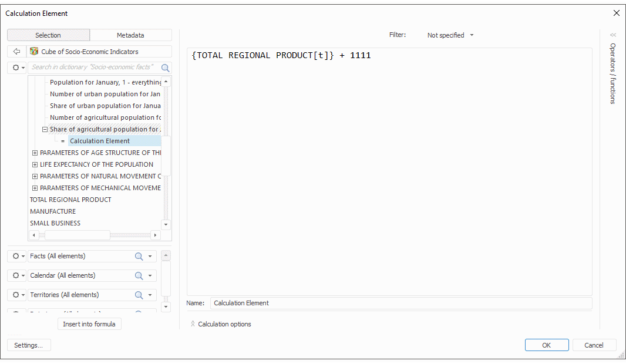Open selection options gear above the tree
Screen dimensions: 626x364
(17, 68)
